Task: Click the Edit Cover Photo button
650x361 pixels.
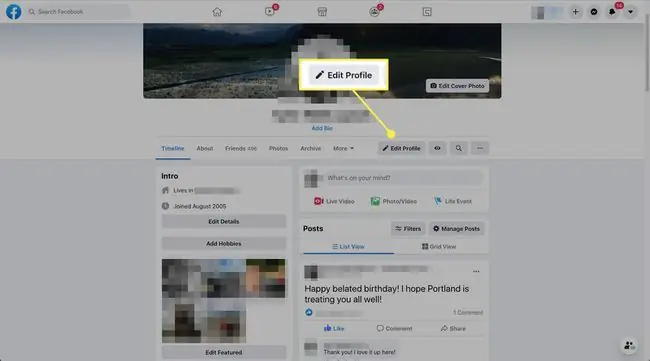Action: pos(457,86)
